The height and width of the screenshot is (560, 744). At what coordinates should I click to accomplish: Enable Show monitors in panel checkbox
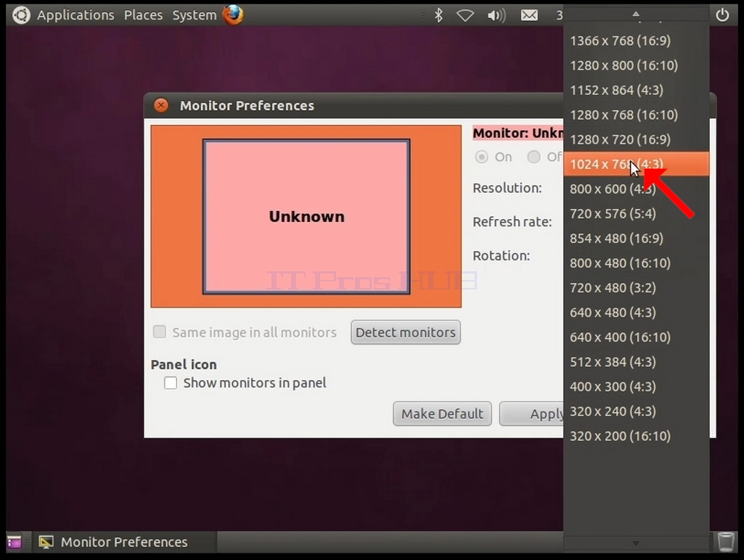(171, 383)
